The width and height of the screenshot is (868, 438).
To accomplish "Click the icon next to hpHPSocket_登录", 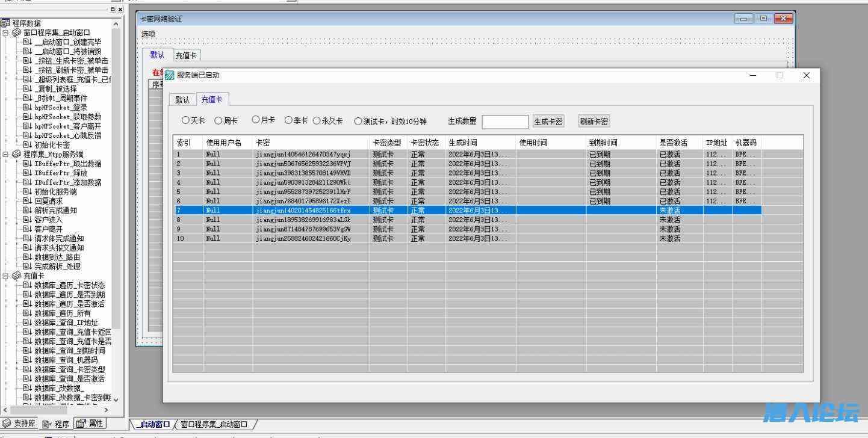I will tap(27, 108).
